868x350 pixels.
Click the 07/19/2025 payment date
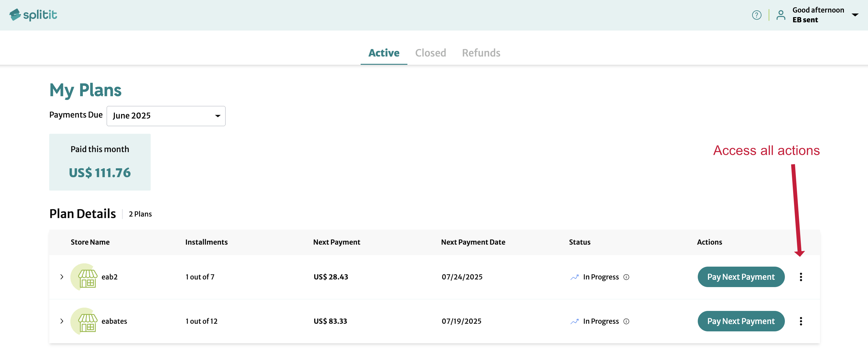click(x=461, y=321)
